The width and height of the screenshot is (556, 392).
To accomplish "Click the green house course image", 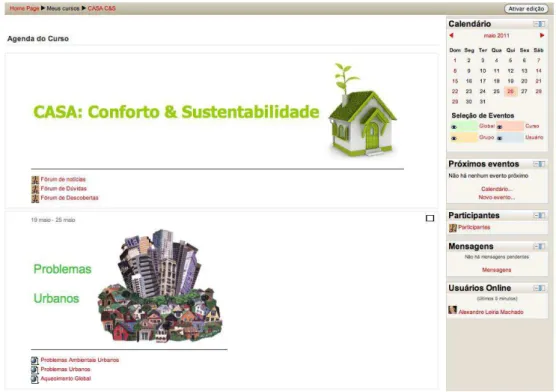I will [362, 110].
